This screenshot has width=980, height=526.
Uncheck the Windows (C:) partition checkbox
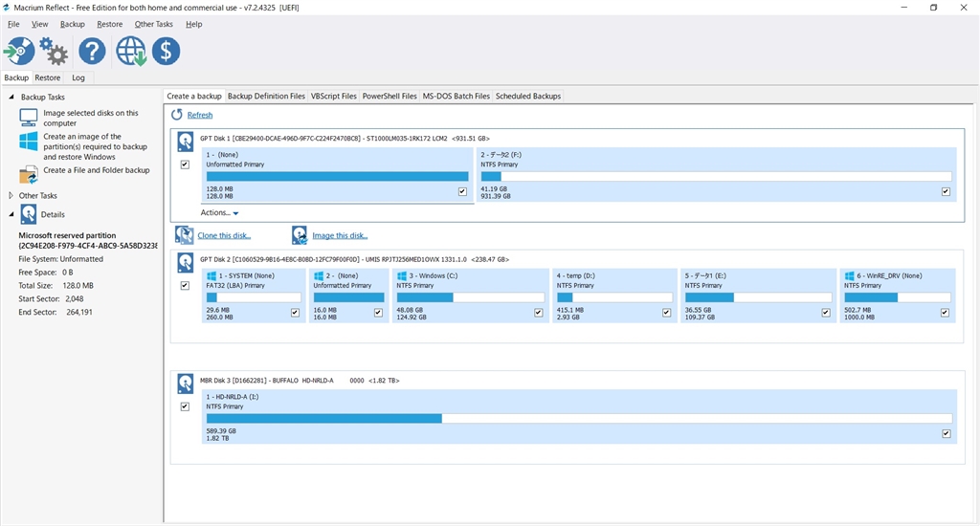click(539, 313)
